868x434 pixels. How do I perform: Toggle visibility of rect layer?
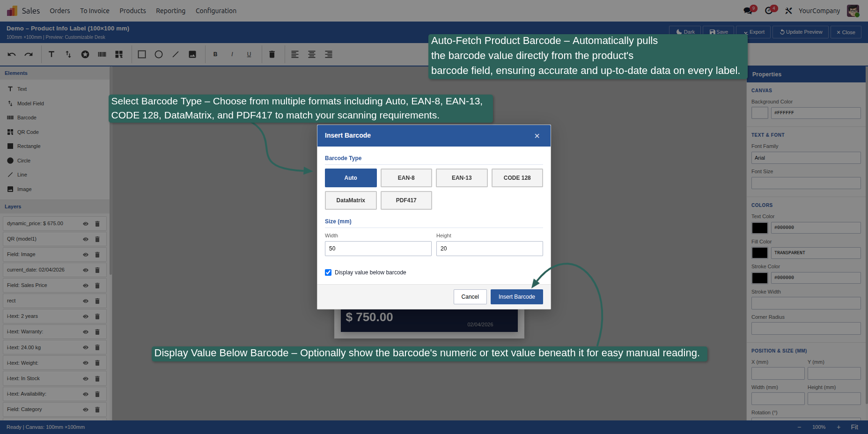86,301
